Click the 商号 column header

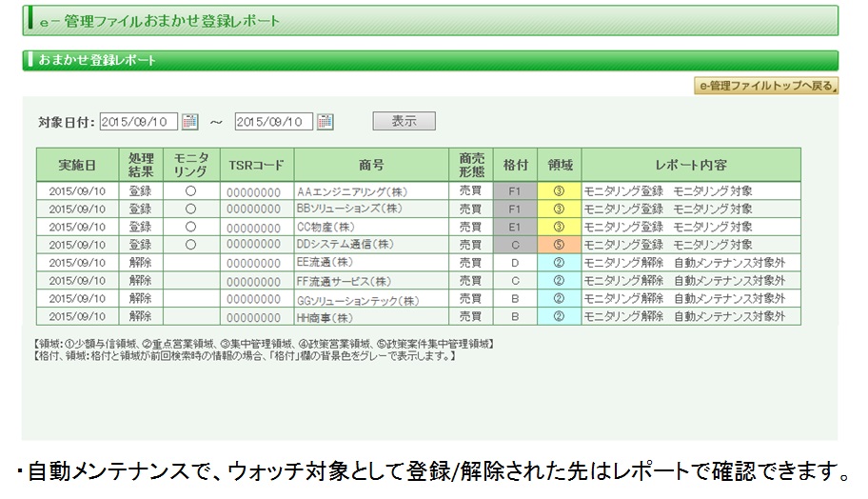(371, 165)
